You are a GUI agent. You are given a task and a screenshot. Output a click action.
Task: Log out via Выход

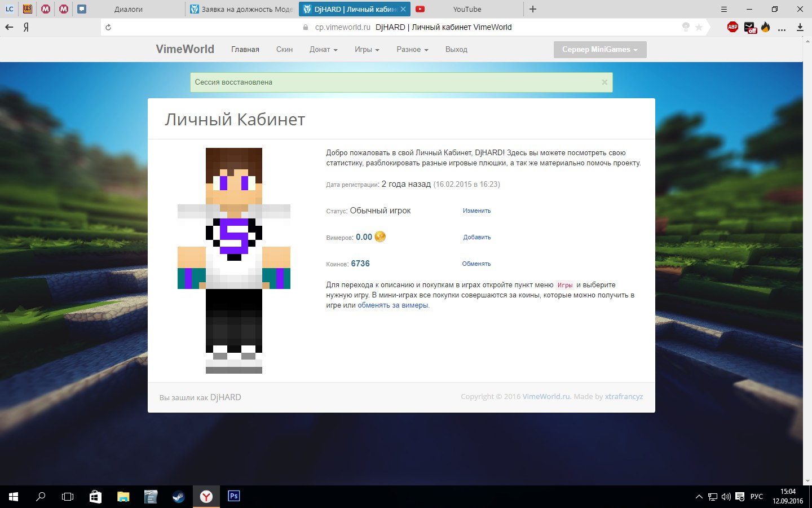coord(456,50)
